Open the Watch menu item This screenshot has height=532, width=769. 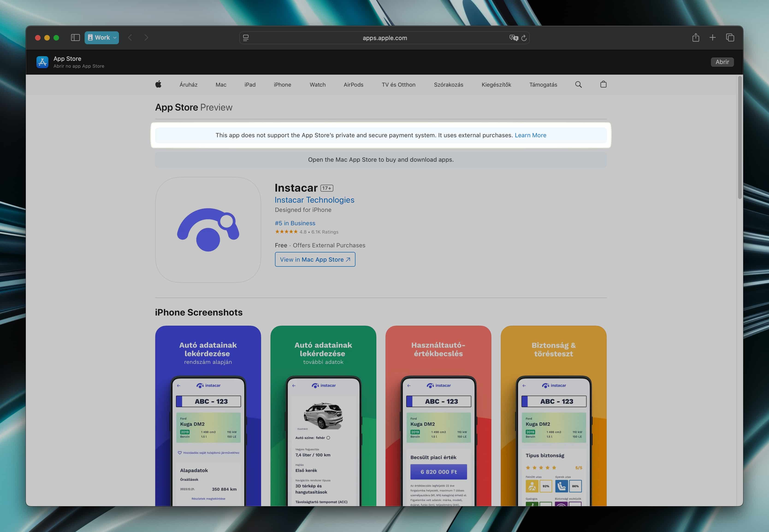click(x=318, y=85)
